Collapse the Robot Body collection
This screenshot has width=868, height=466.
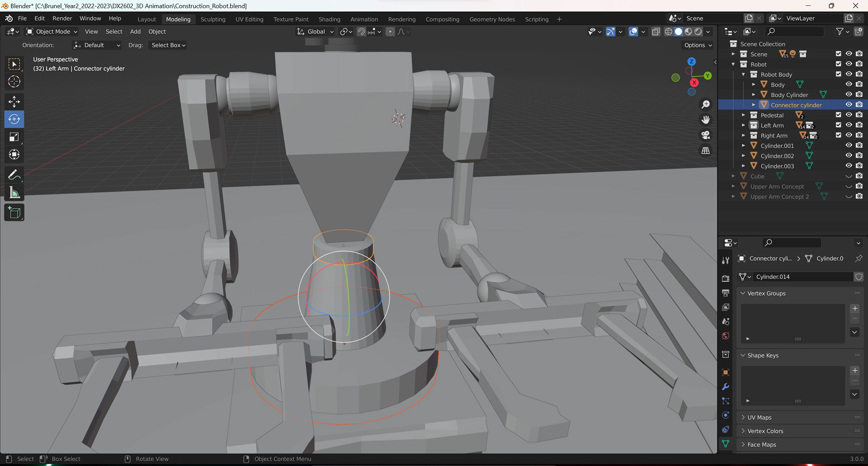(x=743, y=74)
